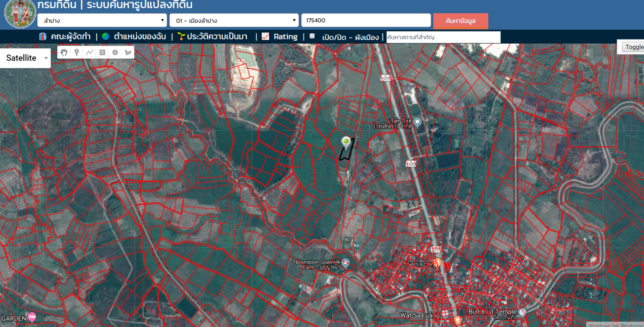Click the Buddhist Temple map marker
The image size is (644, 327).
pos(522,312)
